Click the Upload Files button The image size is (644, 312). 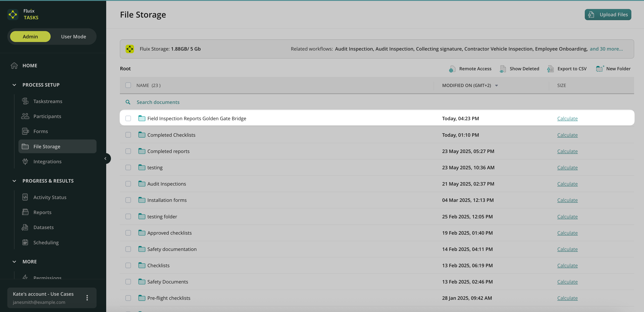[x=608, y=15]
